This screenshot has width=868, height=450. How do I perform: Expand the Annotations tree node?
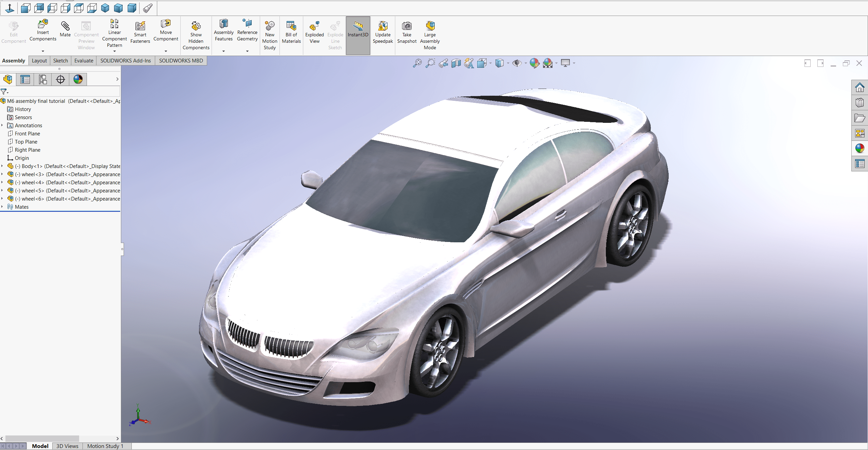pyautogui.click(x=2, y=125)
